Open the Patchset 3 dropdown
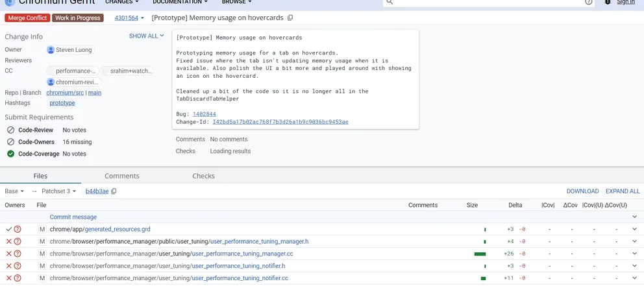 click(58, 191)
